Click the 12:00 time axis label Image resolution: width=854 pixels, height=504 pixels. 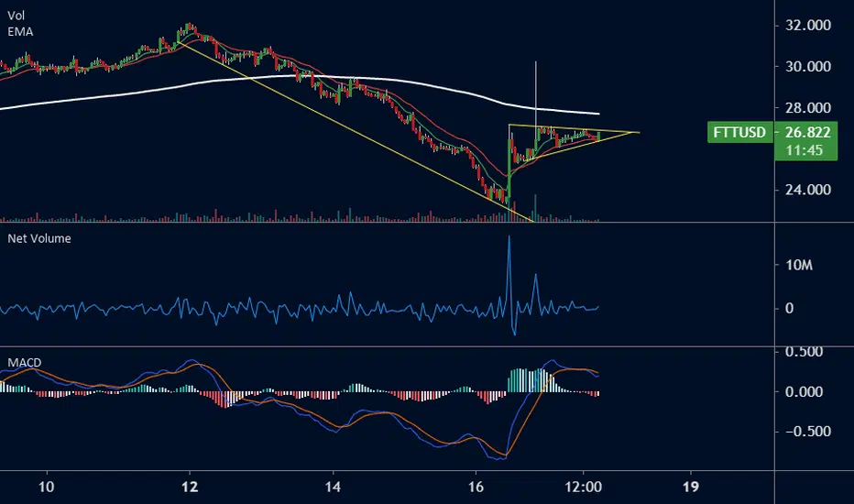pos(584,487)
